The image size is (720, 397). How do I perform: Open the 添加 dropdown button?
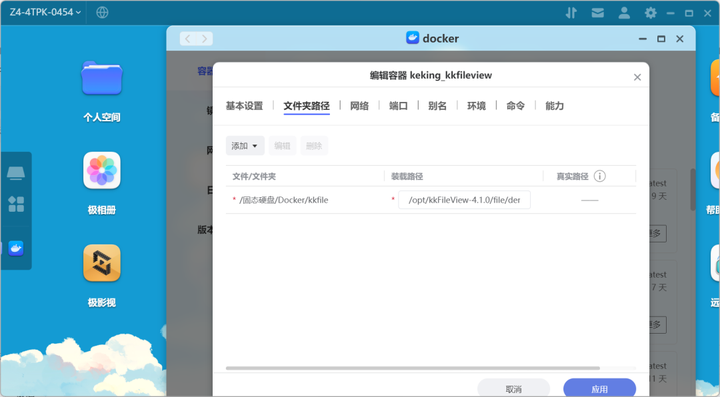245,146
